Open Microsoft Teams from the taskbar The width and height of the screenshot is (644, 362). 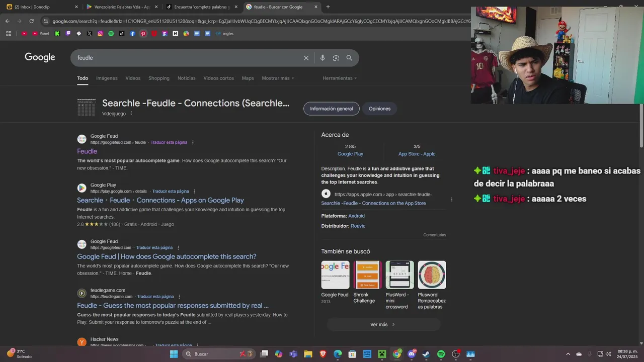pos(293,354)
